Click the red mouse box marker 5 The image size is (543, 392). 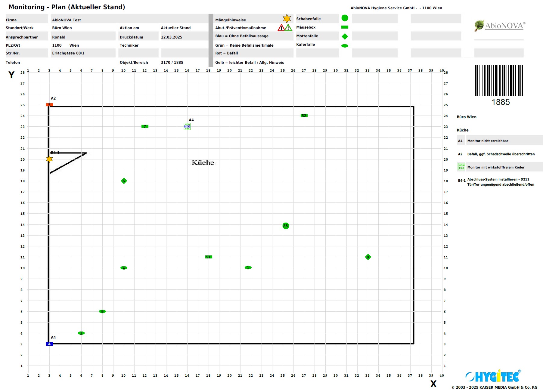pyautogui.click(x=49, y=105)
